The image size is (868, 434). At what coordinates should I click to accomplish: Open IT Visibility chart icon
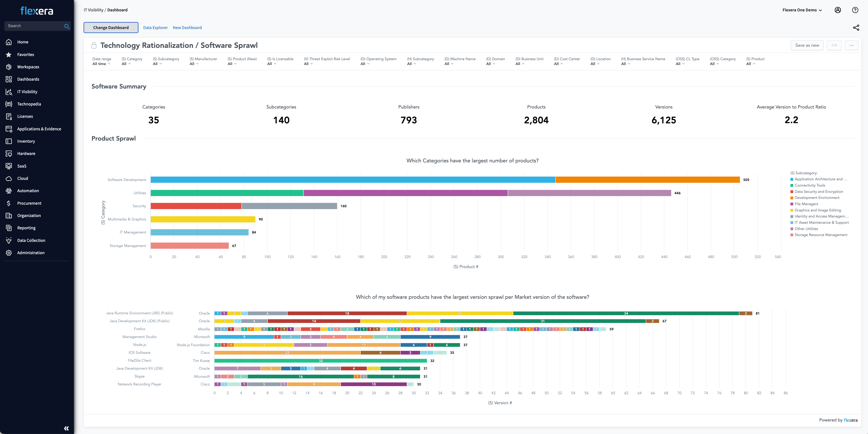pyautogui.click(x=9, y=92)
